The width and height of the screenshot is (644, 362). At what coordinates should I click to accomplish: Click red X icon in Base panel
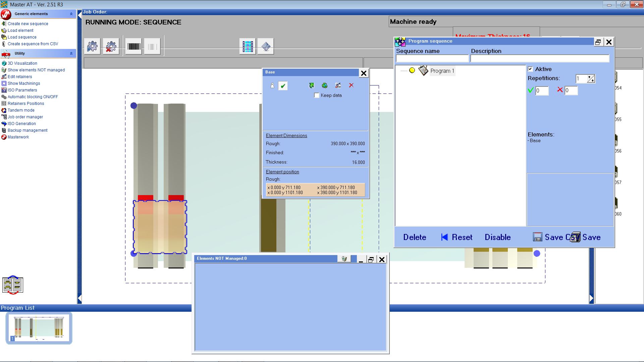(351, 85)
